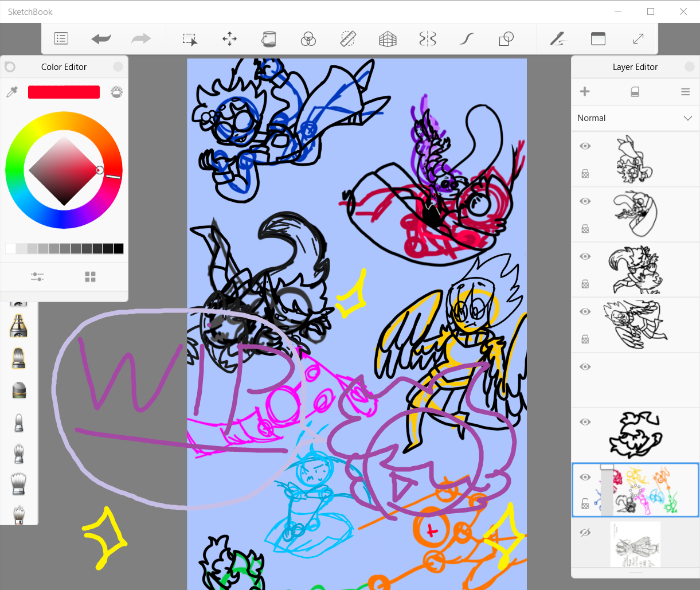This screenshot has height=590, width=700.
Task: Close the Layer Editor panel
Action: (690, 67)
